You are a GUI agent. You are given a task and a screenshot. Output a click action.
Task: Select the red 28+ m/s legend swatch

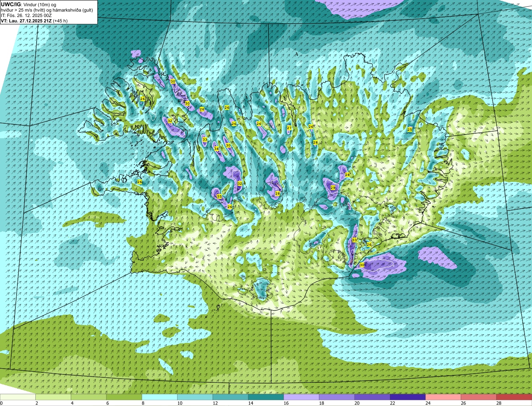point(514,397)
